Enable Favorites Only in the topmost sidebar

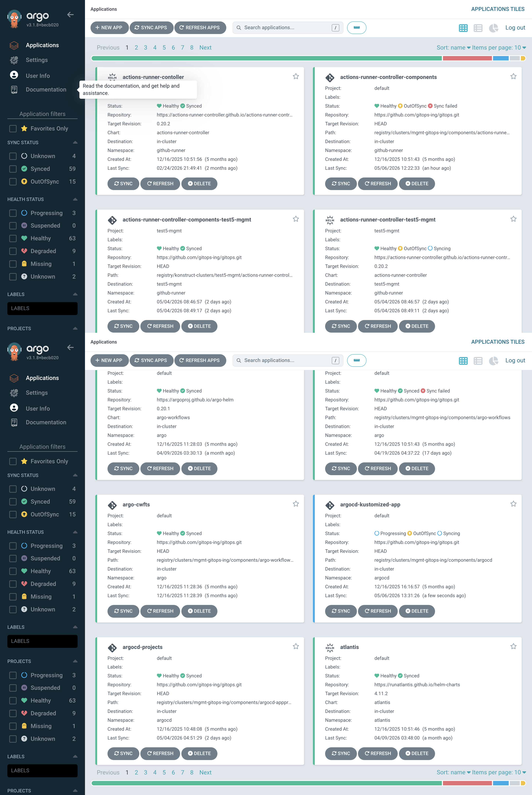click(13, 128)
